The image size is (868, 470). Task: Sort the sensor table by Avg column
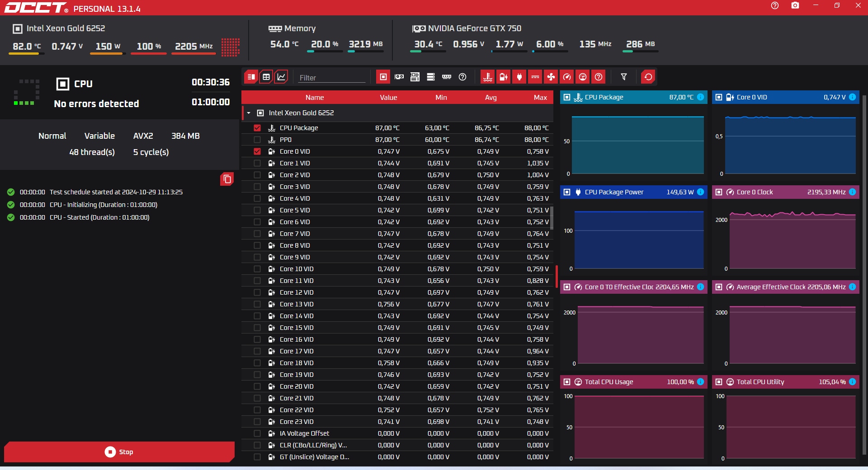tap(491, 98)
